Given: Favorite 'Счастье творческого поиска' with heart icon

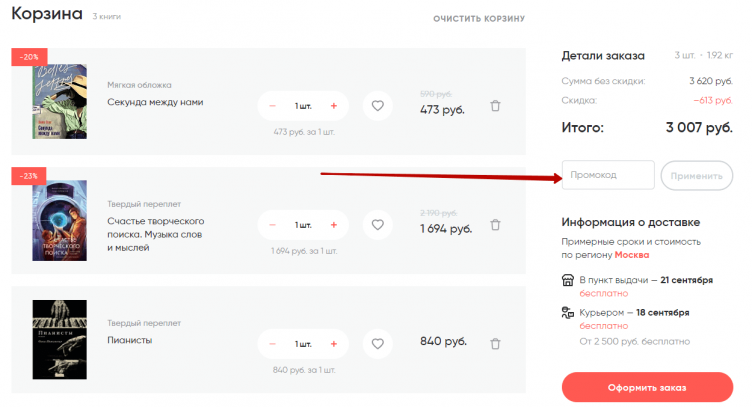Looking at the screenshot, I should (x=377, y=225).
